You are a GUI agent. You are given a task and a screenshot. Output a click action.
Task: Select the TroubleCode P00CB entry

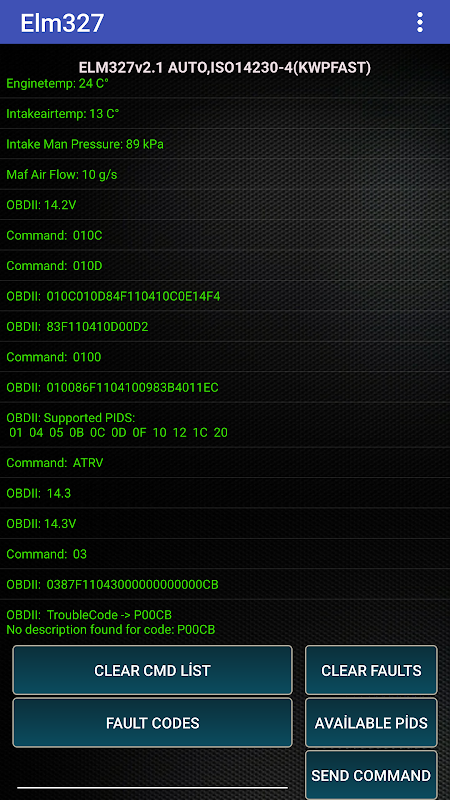pos(225,622)
